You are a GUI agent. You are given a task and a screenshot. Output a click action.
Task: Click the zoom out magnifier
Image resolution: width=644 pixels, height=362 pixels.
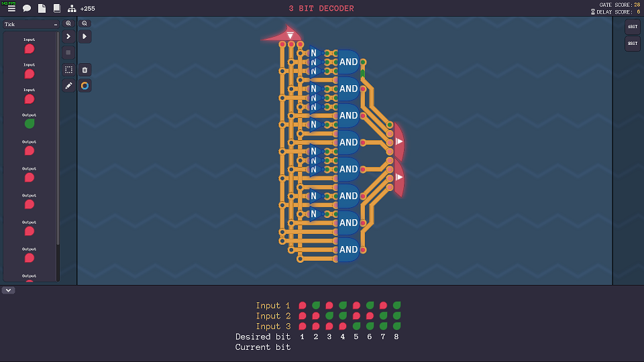click(x=85, y=23)
